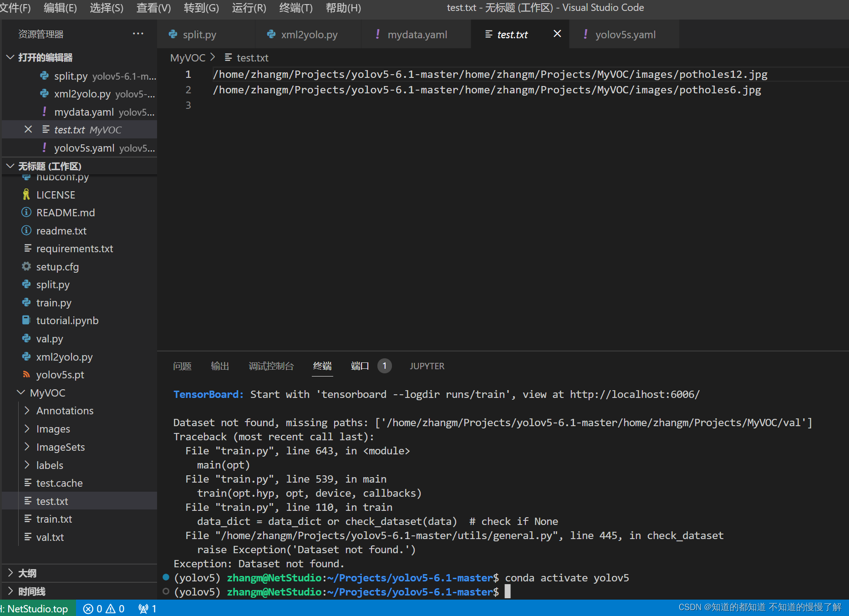Screen dimensions: 849x616
Task: Open the 选择(S) menu
Action: coord(107,8)
